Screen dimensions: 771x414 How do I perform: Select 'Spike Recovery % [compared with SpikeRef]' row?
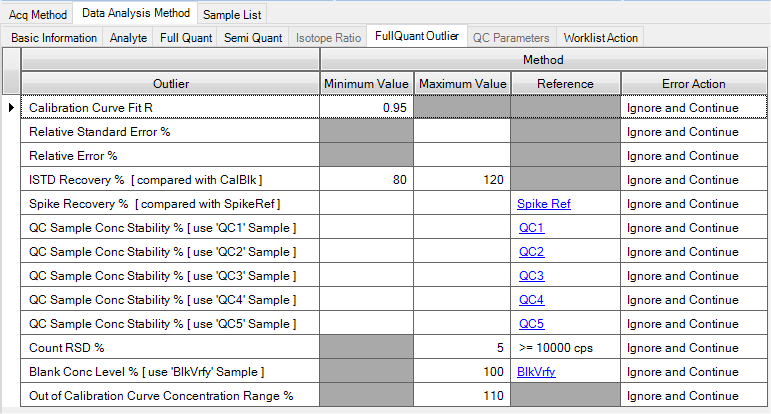170,204
